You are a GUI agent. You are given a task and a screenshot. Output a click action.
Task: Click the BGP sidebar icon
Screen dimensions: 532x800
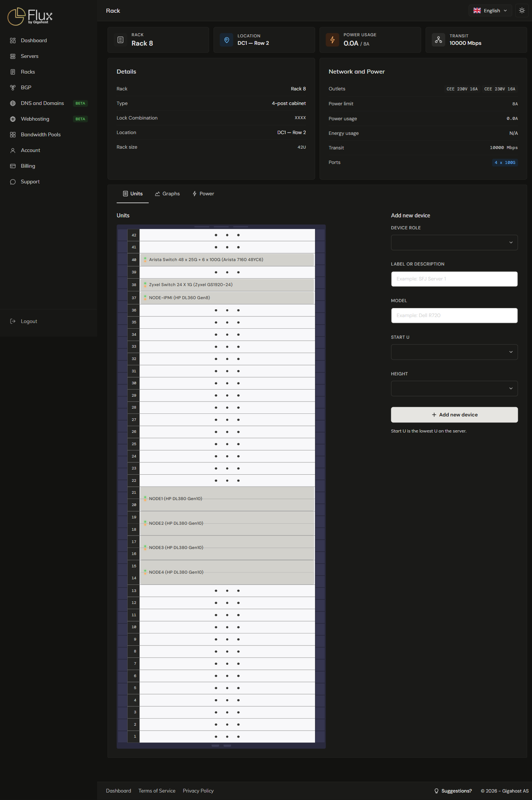13,87
